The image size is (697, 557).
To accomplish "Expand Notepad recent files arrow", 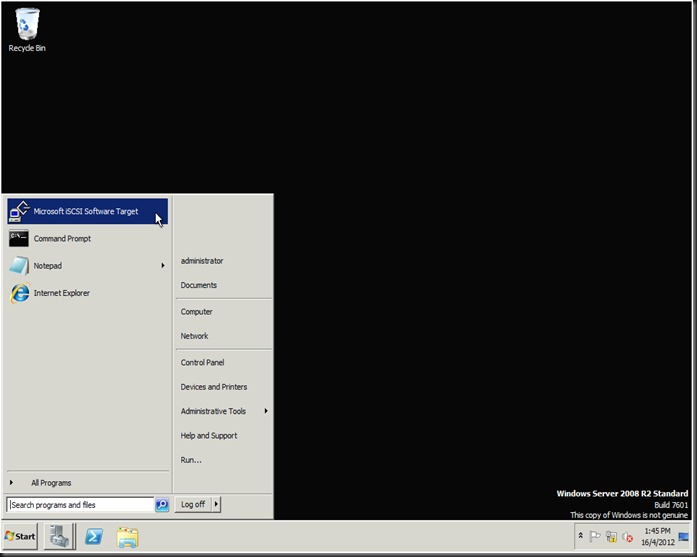I will click(163, 265).
